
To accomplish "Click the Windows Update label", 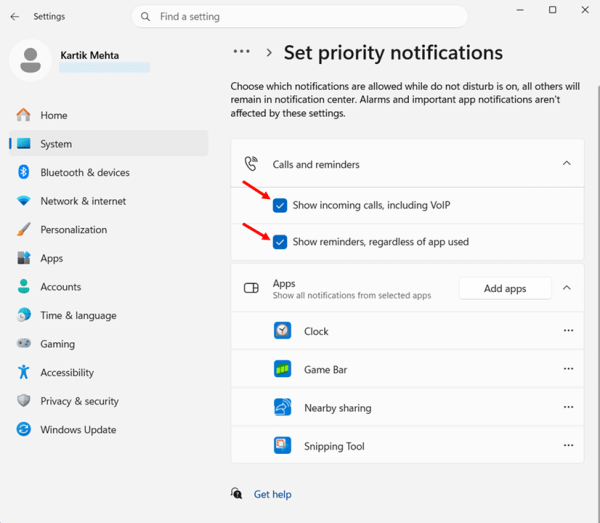I will [78, 430].
